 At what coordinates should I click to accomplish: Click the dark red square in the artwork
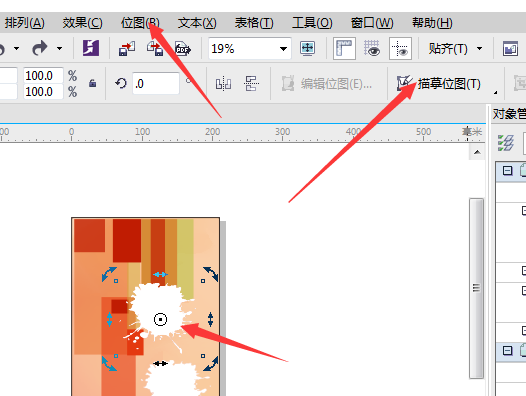point(127,240)
